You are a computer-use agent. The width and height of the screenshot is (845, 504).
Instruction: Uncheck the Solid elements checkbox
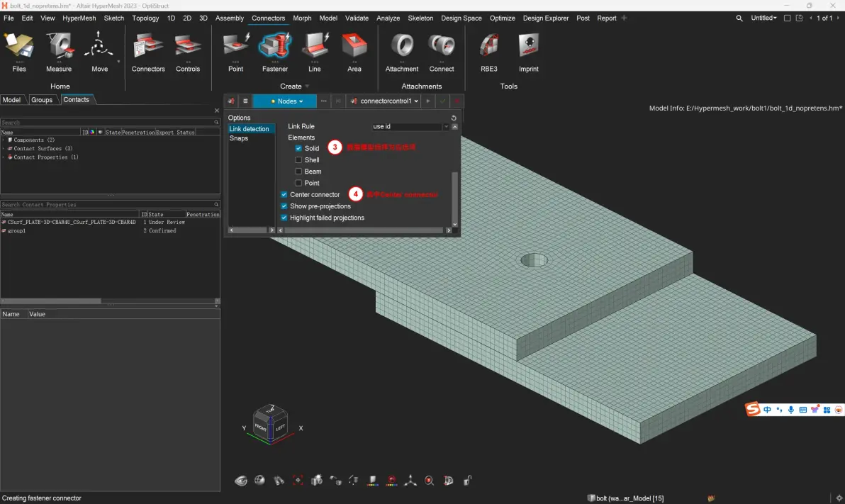(x=298, y=148)
